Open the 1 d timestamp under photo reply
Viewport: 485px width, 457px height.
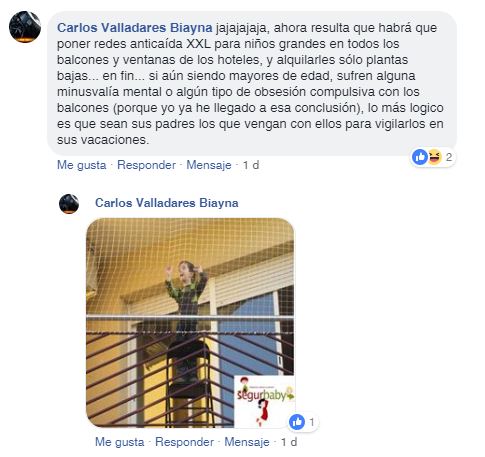pos(289,442)
